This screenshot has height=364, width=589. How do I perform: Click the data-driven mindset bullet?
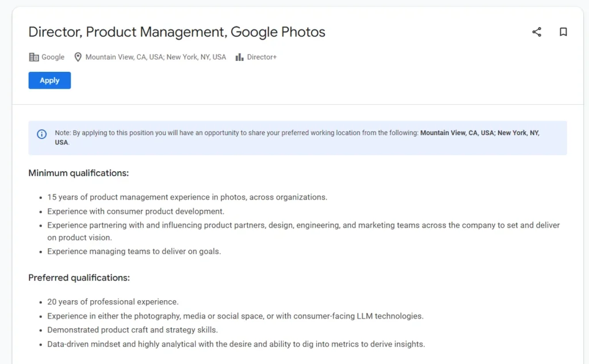point(236,344)
